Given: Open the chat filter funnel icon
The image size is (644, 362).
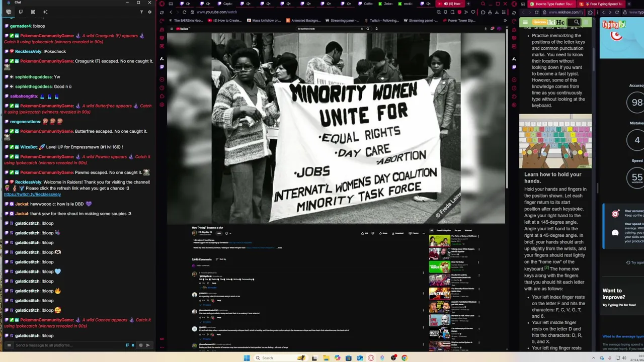Looking at the screenshot, I should (141, 12).
